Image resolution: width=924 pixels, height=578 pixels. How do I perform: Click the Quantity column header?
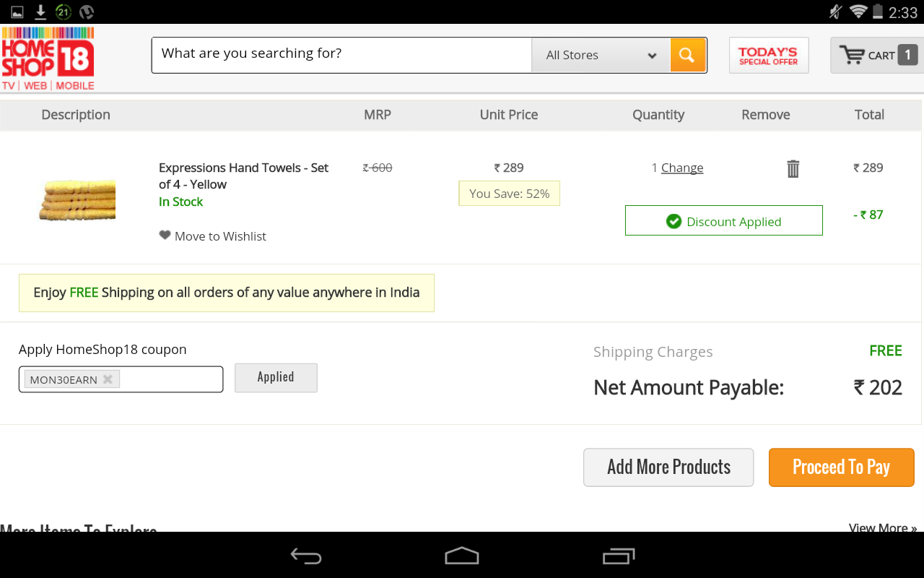coord(658,114)
